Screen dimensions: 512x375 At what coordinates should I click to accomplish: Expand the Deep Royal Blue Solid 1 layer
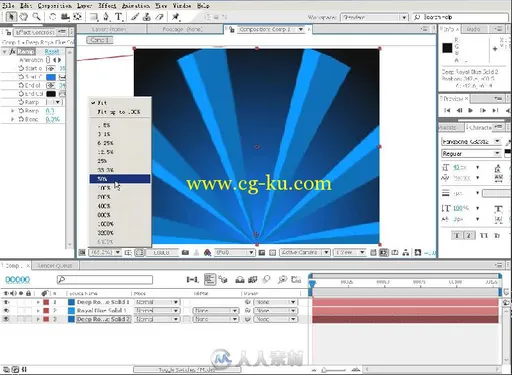[38, 302]
